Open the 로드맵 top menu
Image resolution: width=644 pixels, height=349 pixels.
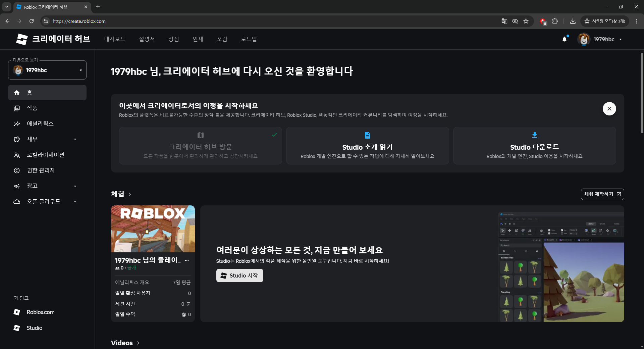[x=249, y=39]
